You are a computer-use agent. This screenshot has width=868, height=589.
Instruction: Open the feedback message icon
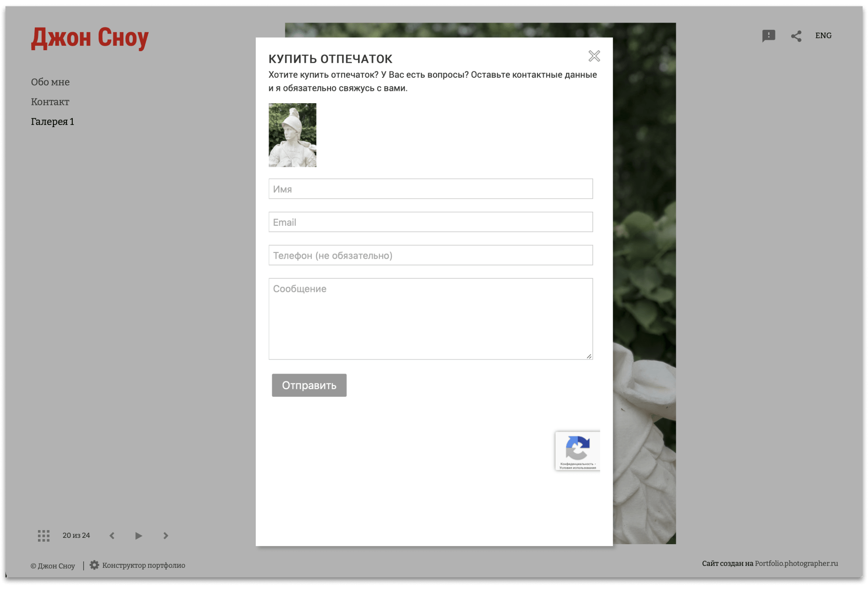pos(769,36)
